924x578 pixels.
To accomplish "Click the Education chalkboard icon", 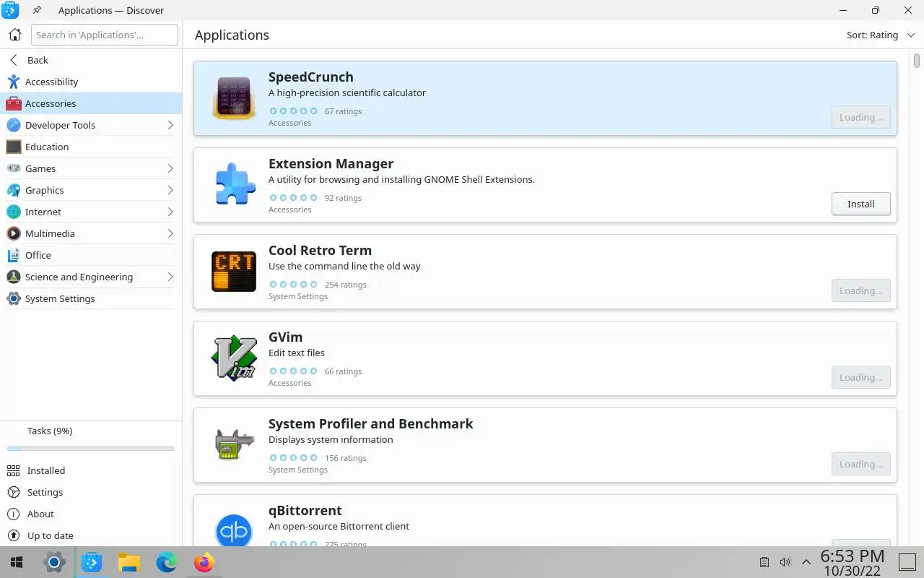I will coord(14,147).
